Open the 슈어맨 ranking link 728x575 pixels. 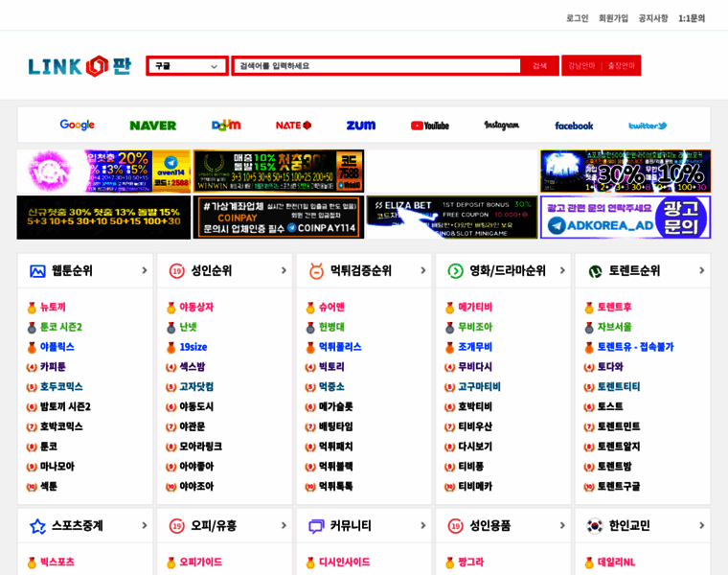tap(331, 308)
